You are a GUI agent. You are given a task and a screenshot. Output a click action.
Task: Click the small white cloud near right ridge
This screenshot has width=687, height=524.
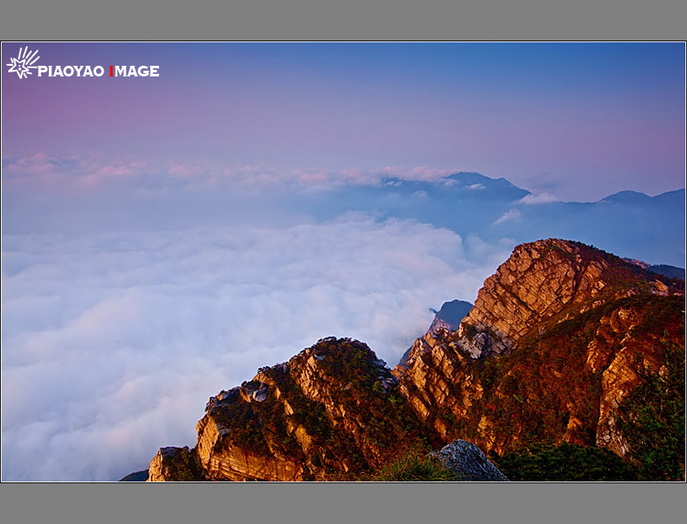coord(508,216)
